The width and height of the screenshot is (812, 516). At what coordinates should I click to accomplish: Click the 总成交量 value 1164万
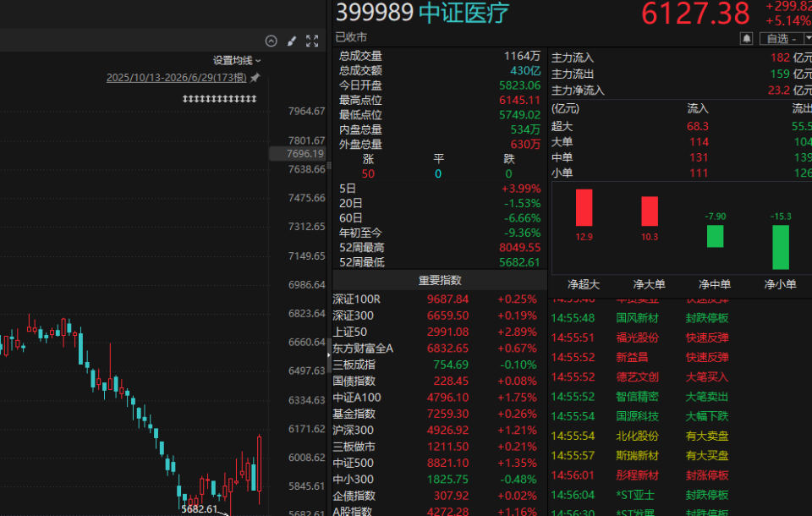(522, 56)
